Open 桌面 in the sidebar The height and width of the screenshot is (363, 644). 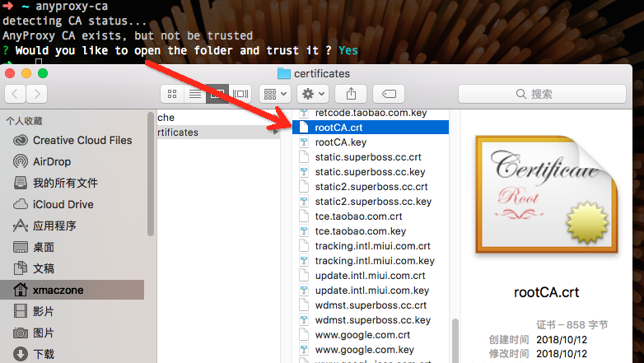[x=72, y=247]
